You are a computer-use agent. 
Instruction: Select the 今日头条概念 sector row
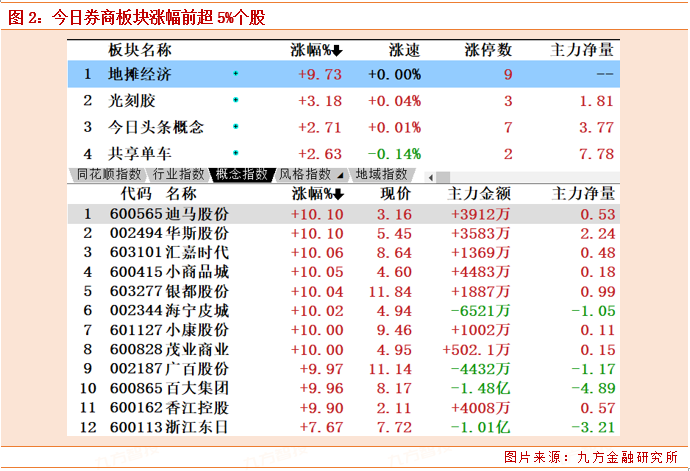click(343, 127)
